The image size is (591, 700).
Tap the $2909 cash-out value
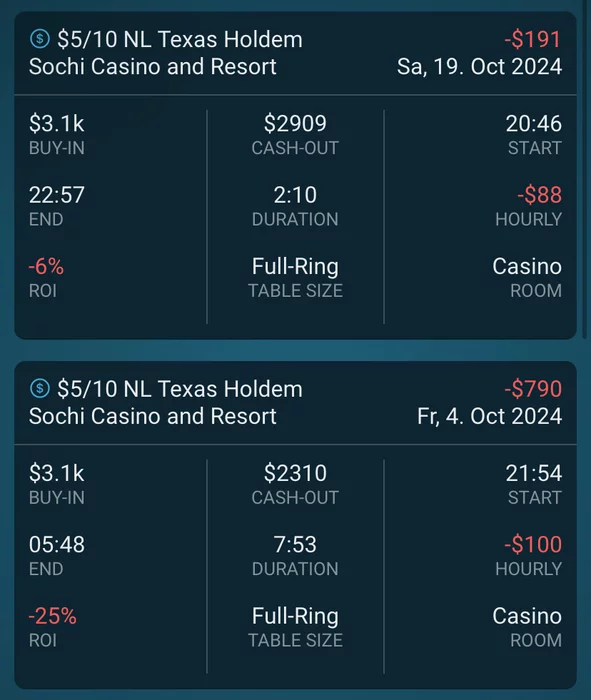click(295, 123)
